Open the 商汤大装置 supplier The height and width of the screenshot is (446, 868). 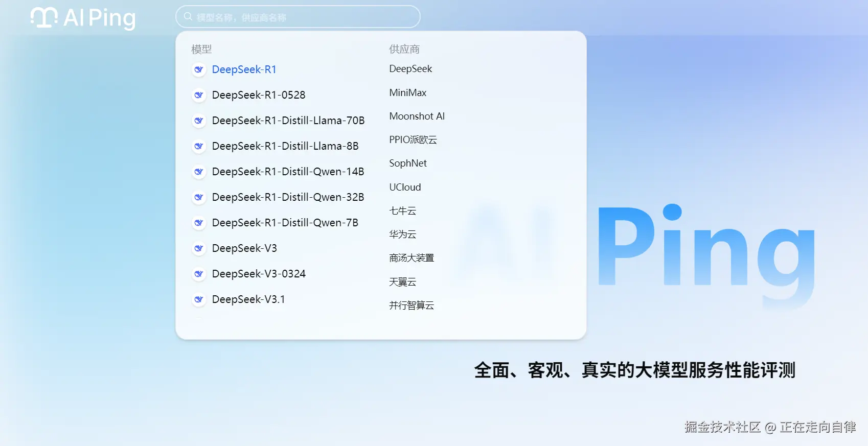click(x=412, y=258)
